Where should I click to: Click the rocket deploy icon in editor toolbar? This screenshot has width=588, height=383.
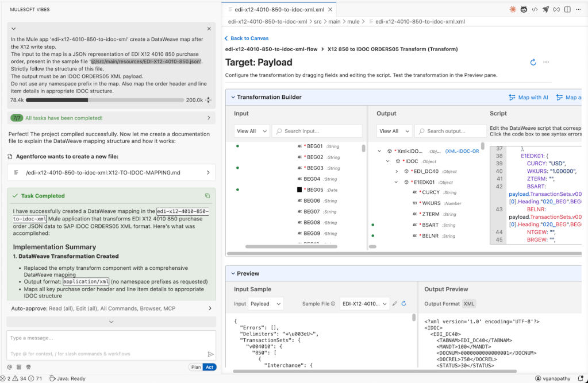click(545, 9)
